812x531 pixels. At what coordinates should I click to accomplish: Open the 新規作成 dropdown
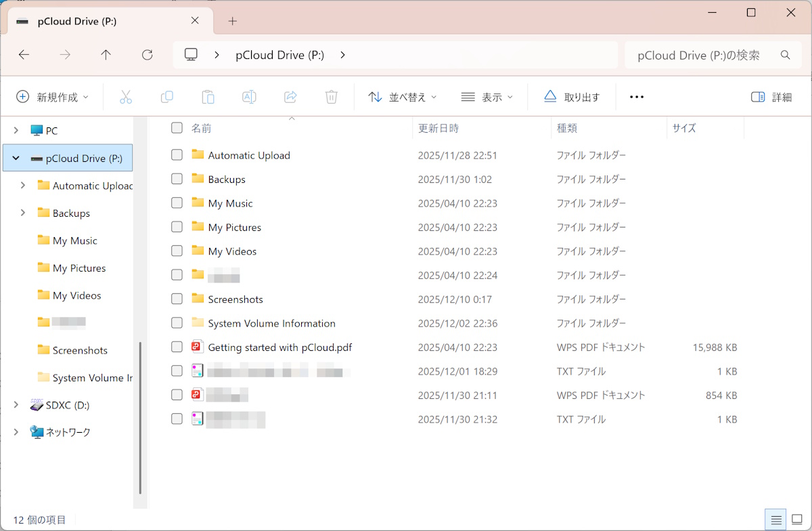[x=53, y=97]
